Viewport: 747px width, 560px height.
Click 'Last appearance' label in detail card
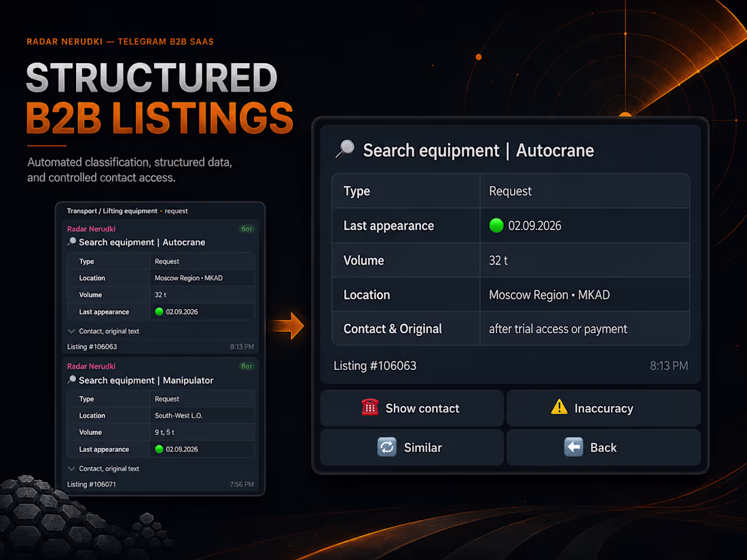point(388,226)
